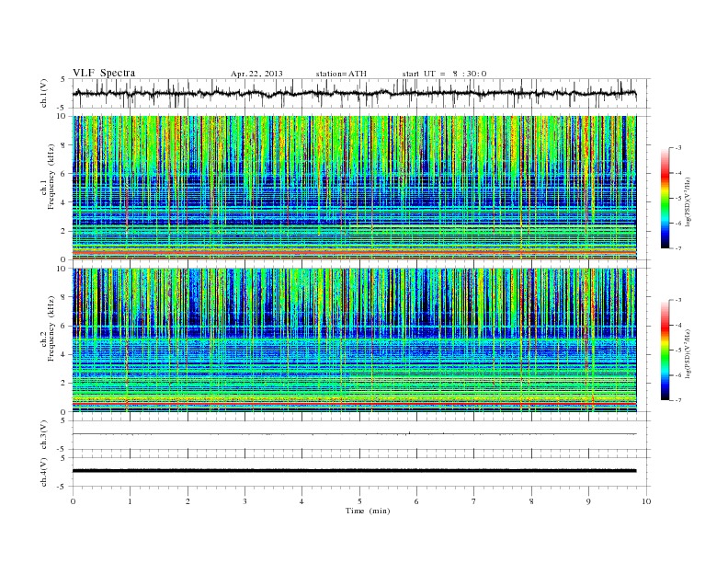Click the "0" tick on the time axis

[73, 501]
